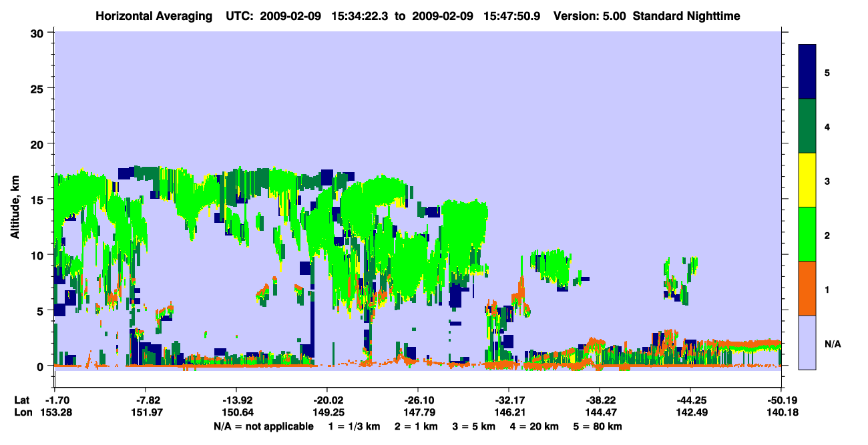Click the longitude value 146.21
This screenshot has width=868, height=445.
coord(508,413)
